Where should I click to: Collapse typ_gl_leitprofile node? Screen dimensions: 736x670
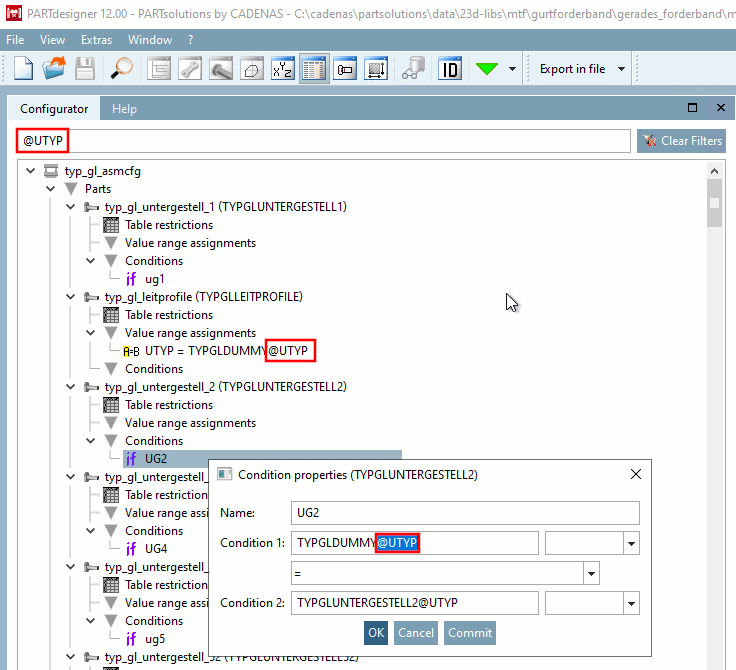[70, 297]
